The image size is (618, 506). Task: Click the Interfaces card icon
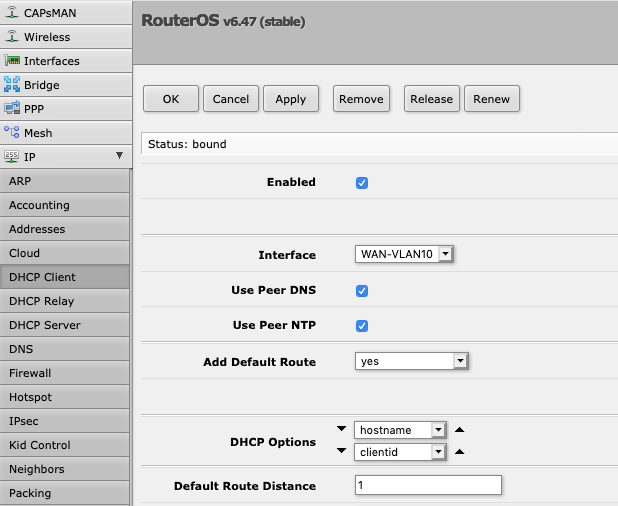pos(12,61)
